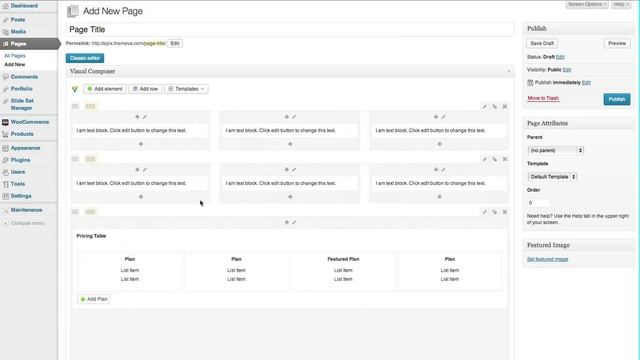The height and width of the screenshot is (360, 640).
Task: Open the Templates dropdown
Action: pos(187,89)
